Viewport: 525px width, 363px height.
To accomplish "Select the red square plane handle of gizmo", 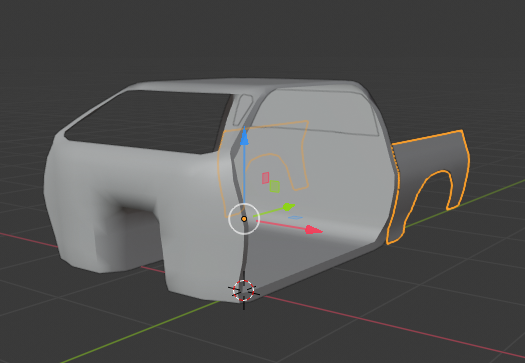I will point(266,178).
